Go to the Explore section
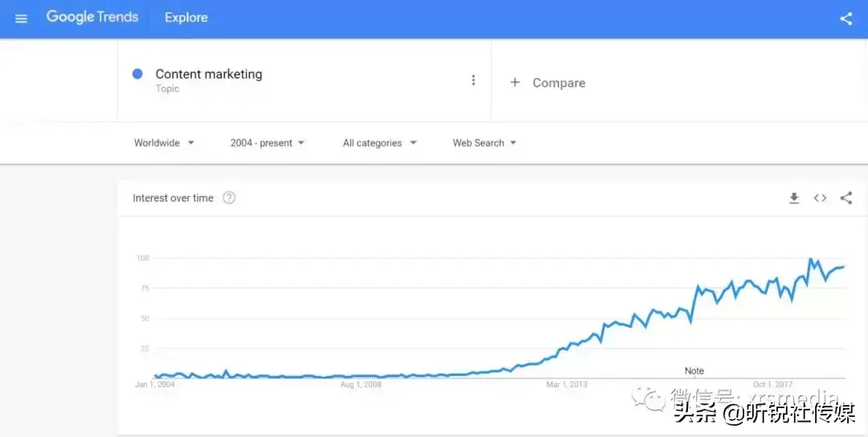The image size is (868, 437). click(186, 18)
